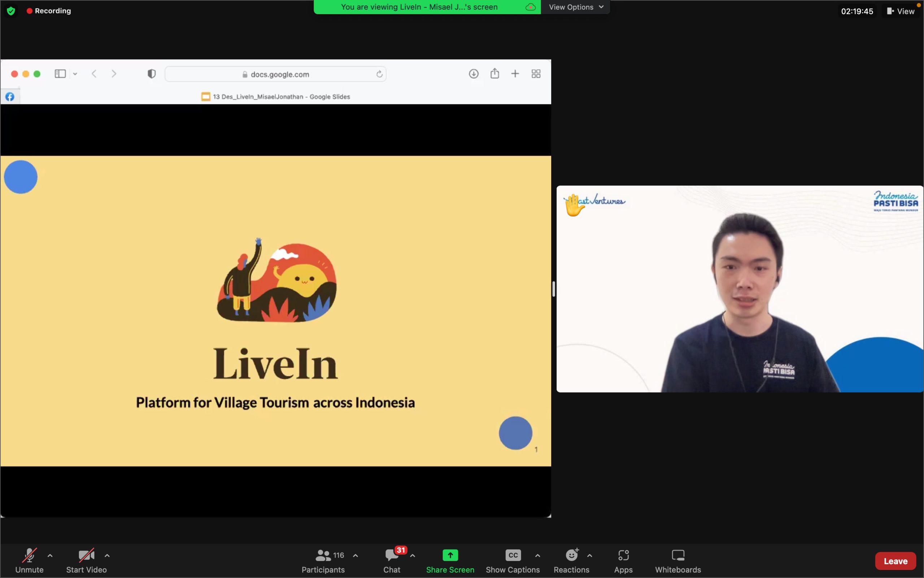Toggle Show Captions

pos(513,560)
